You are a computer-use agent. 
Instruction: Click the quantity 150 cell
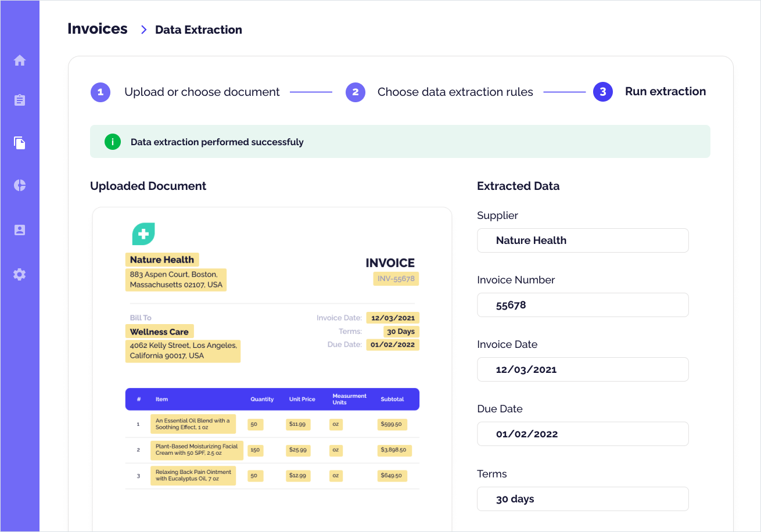256,450
